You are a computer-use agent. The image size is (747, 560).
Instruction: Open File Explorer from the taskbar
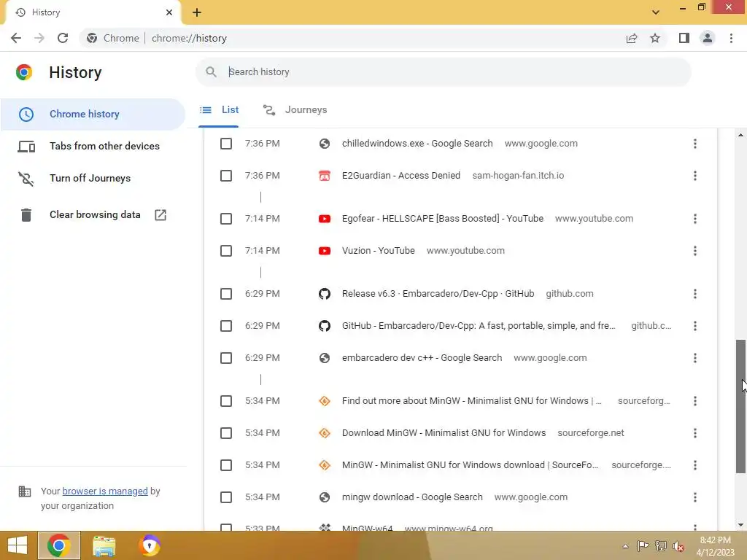point(104,545)
